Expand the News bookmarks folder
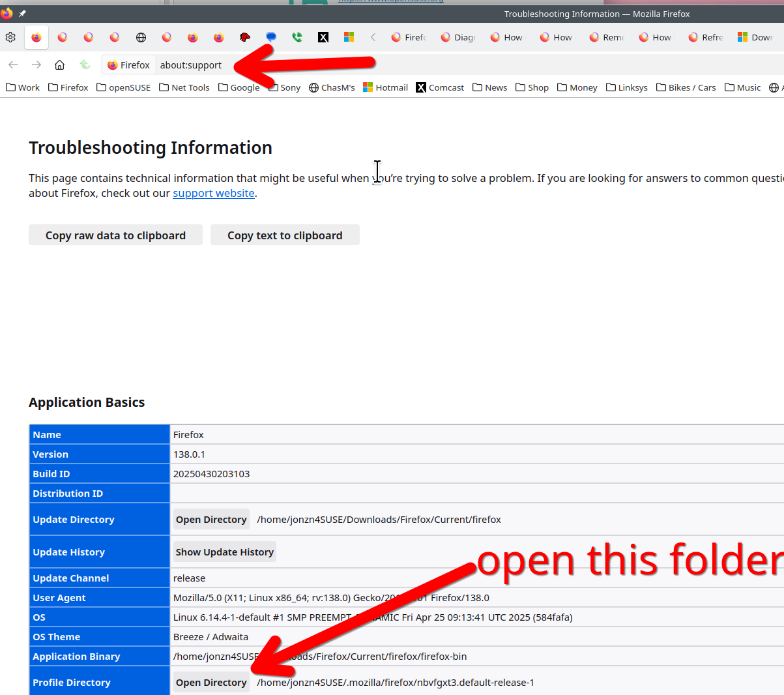The image size is (784, 695). (x=489, y=87)
